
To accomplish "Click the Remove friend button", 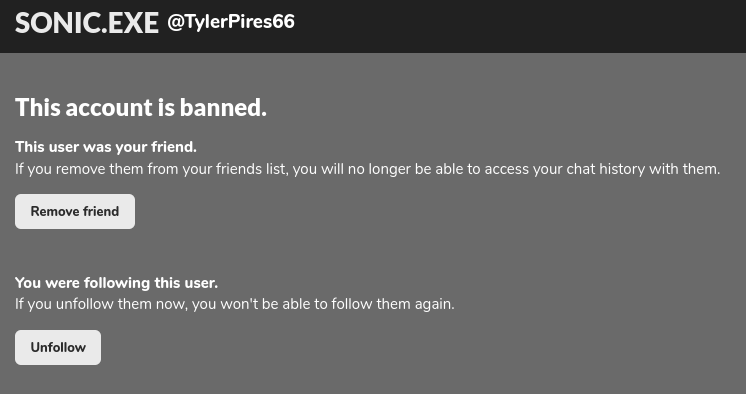I will [75, 211].
